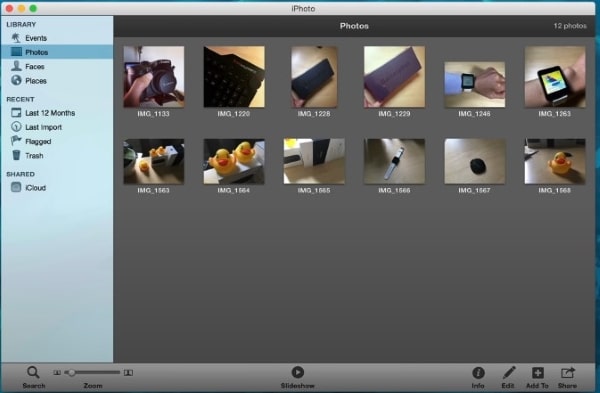Click the Add To plus icon
This screenshot has width=600, height=393.
tap(538, 372)
